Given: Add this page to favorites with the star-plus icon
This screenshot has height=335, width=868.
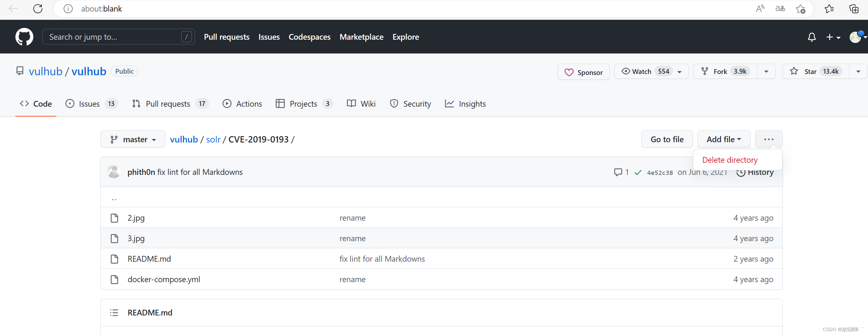Looking at the screenshot, I should (801, 9).
